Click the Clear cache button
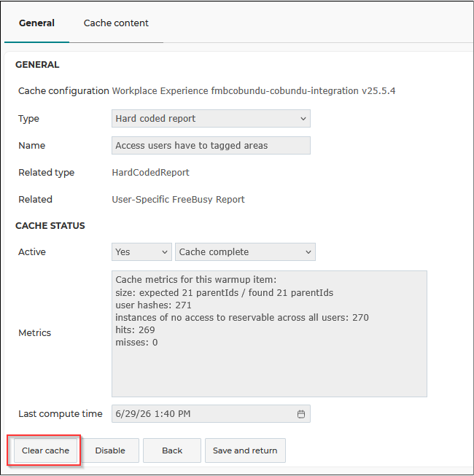Image resolution: width=474 pixels, height=476 pixels. 45,450
